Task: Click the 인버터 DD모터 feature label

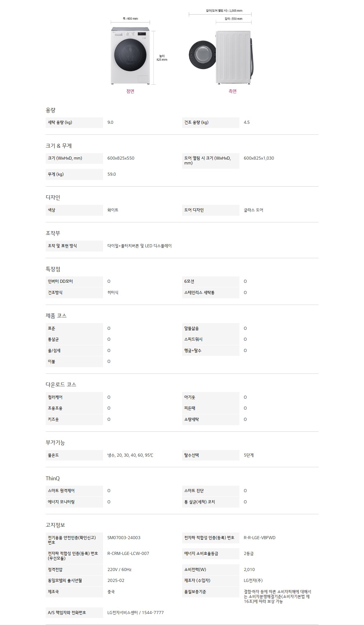Action: [60, 282]
